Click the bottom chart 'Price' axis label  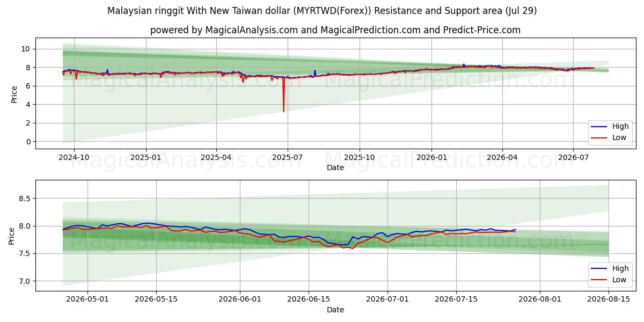[x=12, y=236]
